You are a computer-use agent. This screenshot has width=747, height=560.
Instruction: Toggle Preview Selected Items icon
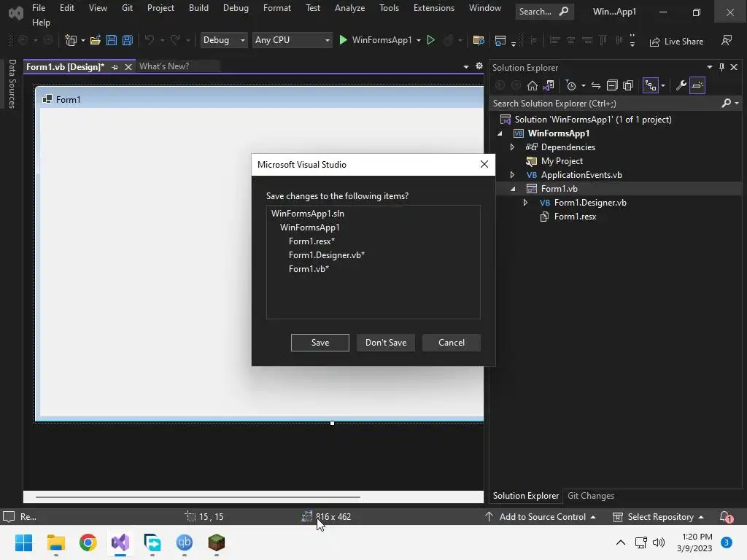[697, 85]
